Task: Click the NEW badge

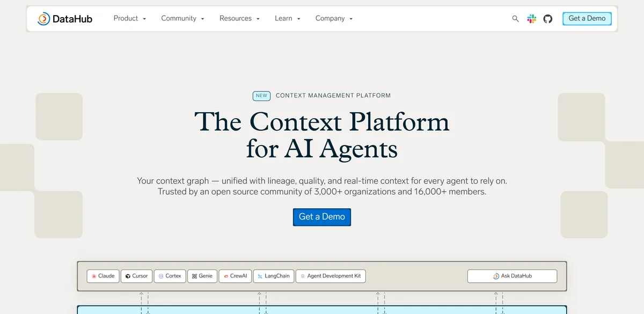Action: point(261,96)
